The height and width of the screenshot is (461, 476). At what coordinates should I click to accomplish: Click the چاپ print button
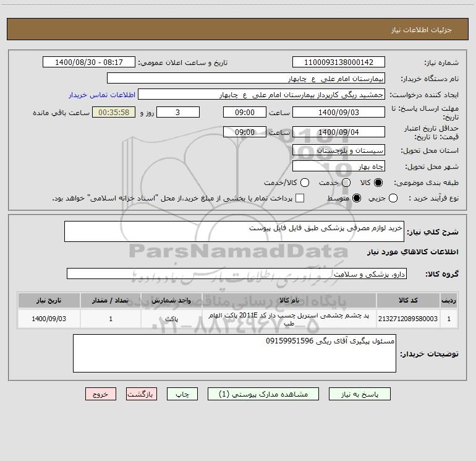(x=182, y=394)
